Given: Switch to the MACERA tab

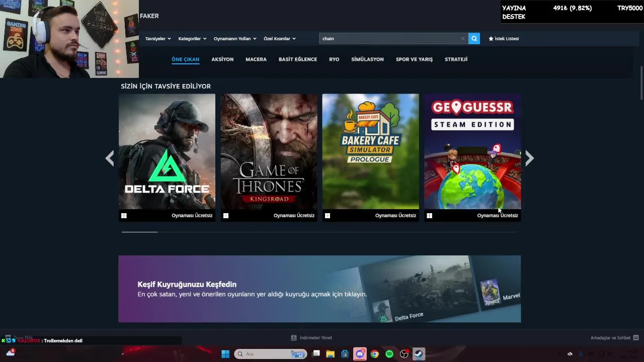Looking at the screenshot, I should (256, 59).
